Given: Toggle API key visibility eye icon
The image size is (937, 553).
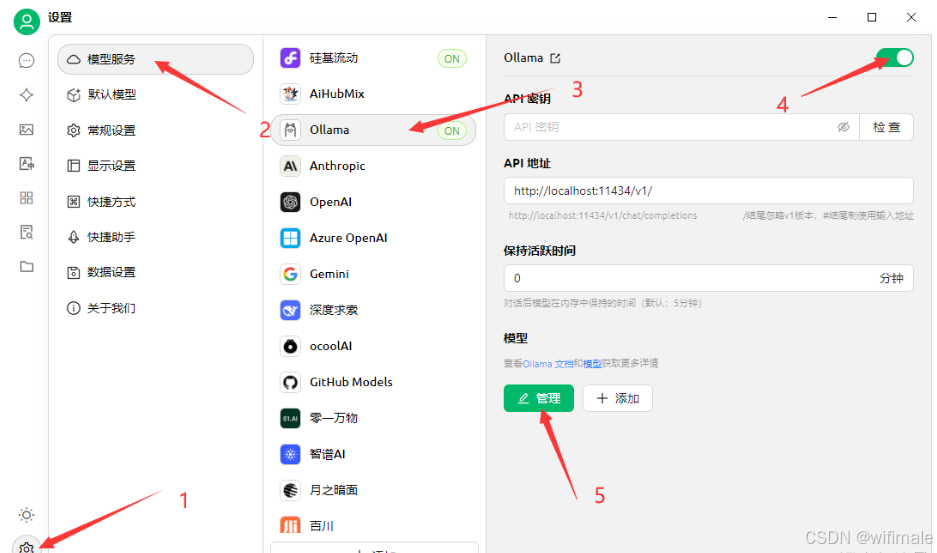Looking at the screenshot, I should click(x=843, y=127).
